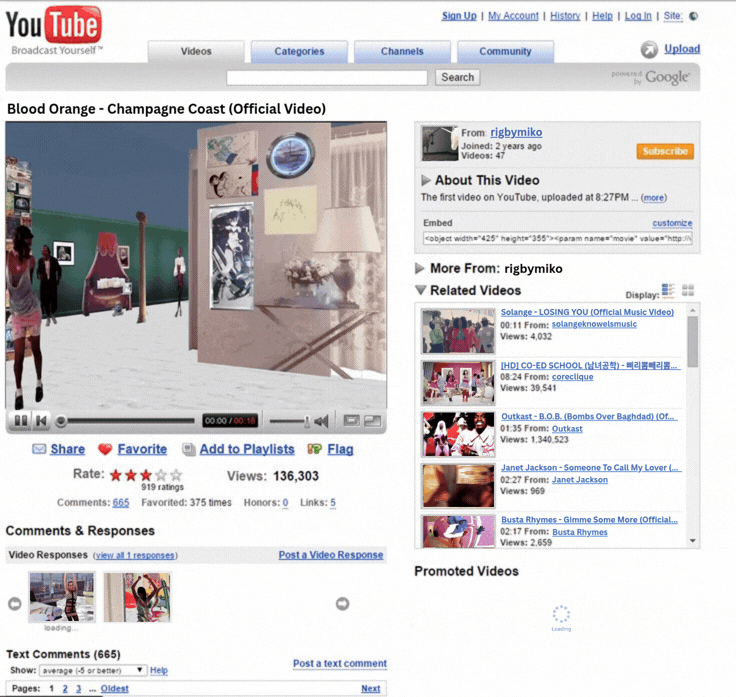Click the red heart Favorite icon
The image size is (736, 697).
105,449
